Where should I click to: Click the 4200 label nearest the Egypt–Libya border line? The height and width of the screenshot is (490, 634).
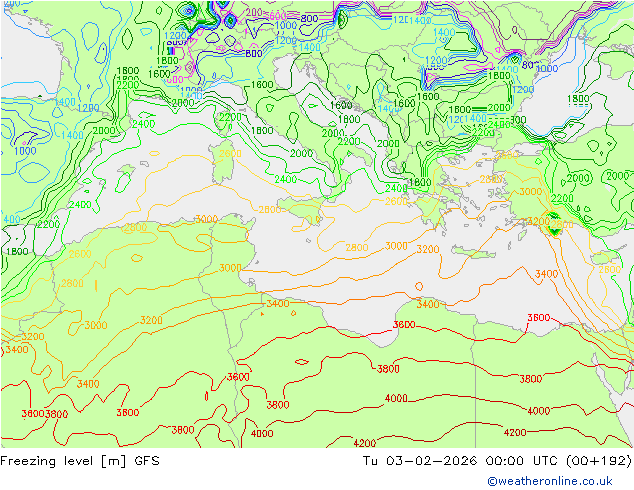[515, 433]
